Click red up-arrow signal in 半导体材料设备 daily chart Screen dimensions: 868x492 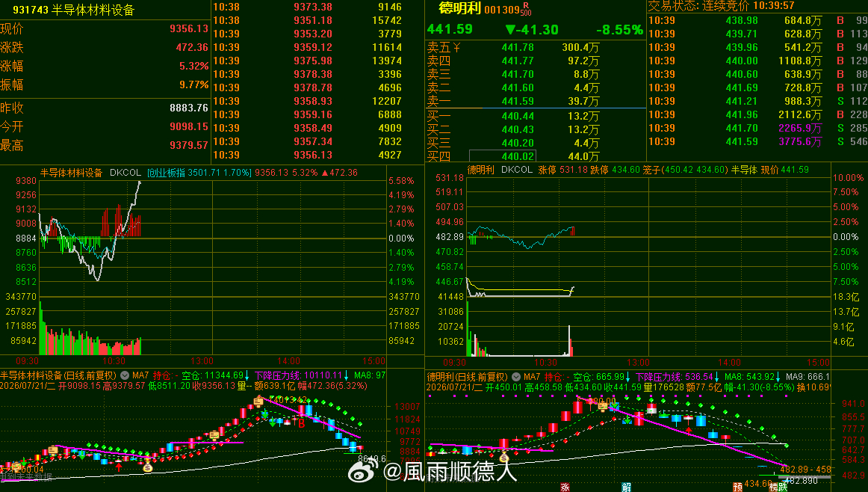click(x=119, y=467)
